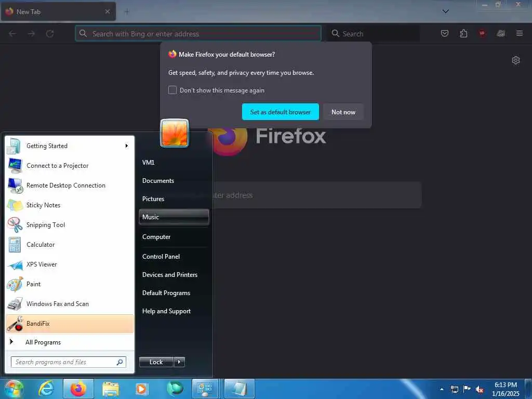Open VM1 user folder
The width and height of the screenshot is (532, 399).
[174, 162]
